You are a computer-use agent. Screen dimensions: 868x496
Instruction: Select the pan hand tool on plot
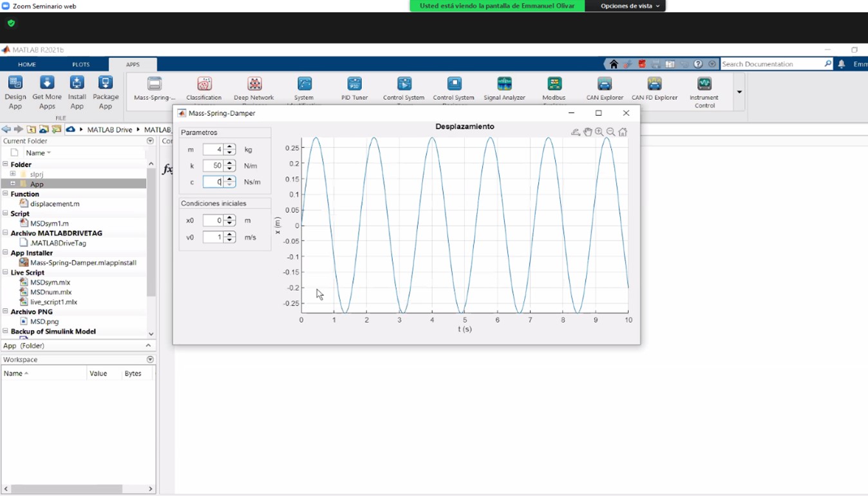(x=588, y=132)
